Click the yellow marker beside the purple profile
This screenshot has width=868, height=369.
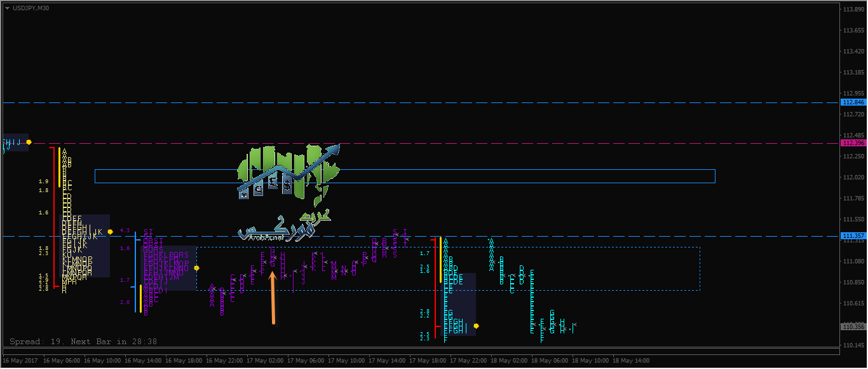197,268
